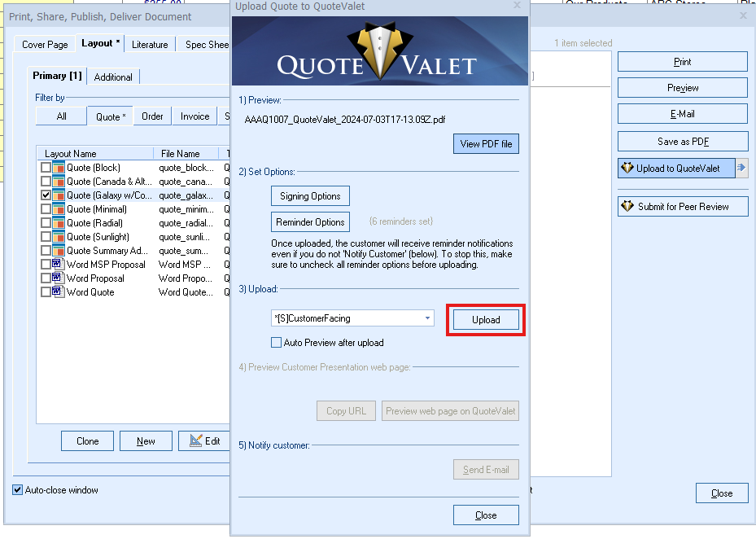Screen dimensions: 756x539
Task: Click quote_minim... file name cell
Action: [x=186, y=209]
